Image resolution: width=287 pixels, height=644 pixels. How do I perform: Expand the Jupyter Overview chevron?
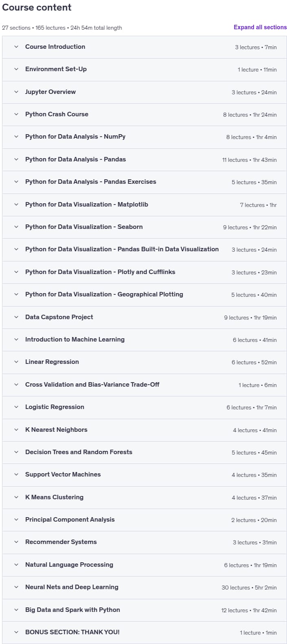(16, 92)
